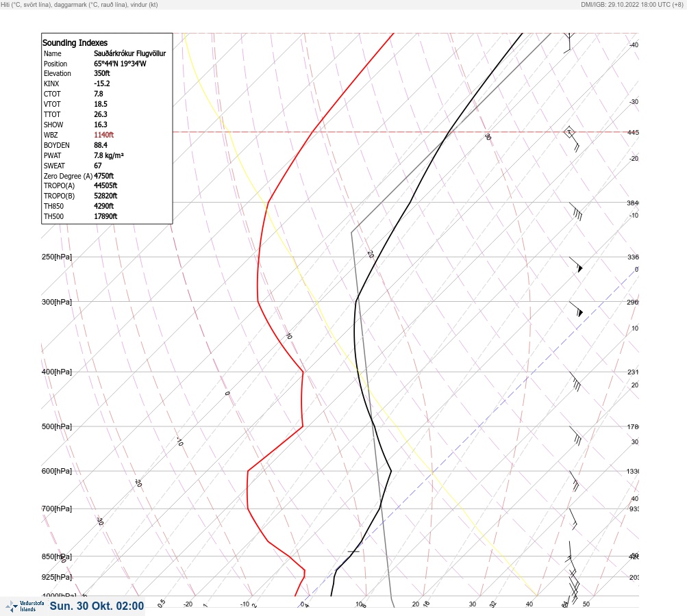Click the wind barb at 300 hPa
687x616 pixels.
click(576, 309)
